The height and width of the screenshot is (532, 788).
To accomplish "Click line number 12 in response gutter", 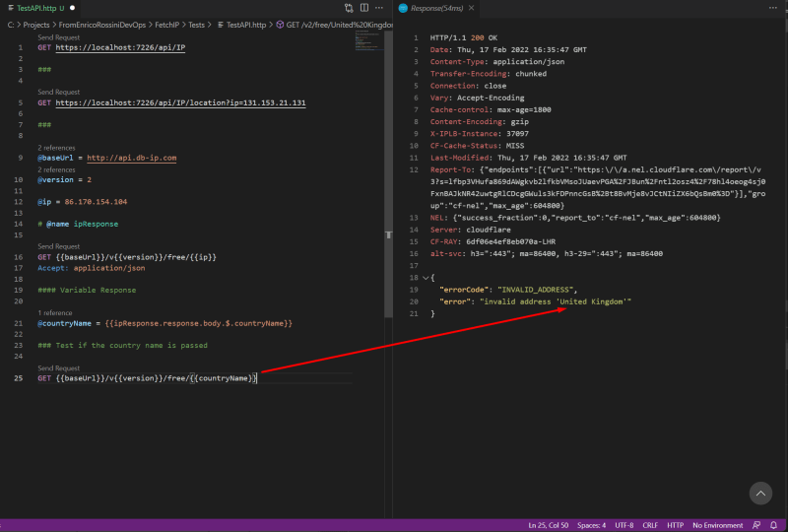I will [414, 170].
